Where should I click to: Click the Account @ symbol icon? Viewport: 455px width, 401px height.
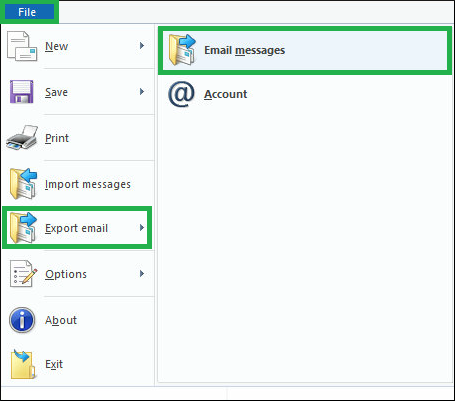pos(181,94)
